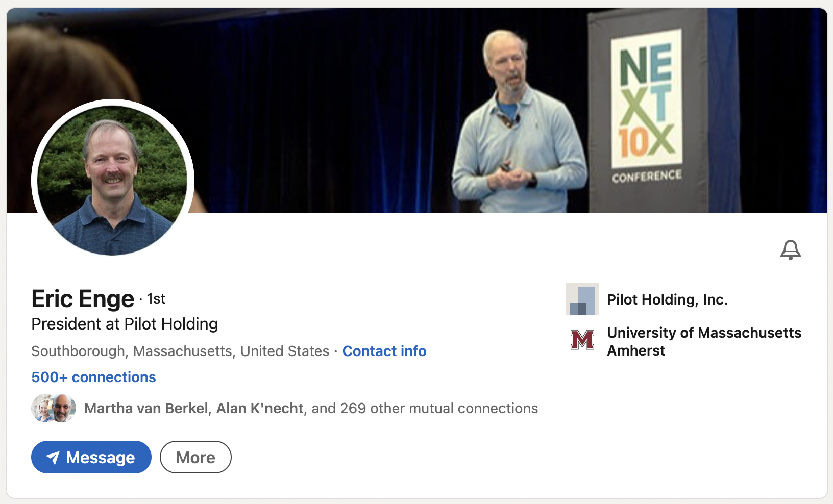
Task: Open University of Massachusetts Amherst education entry
Action: click(x=703, y=341)
